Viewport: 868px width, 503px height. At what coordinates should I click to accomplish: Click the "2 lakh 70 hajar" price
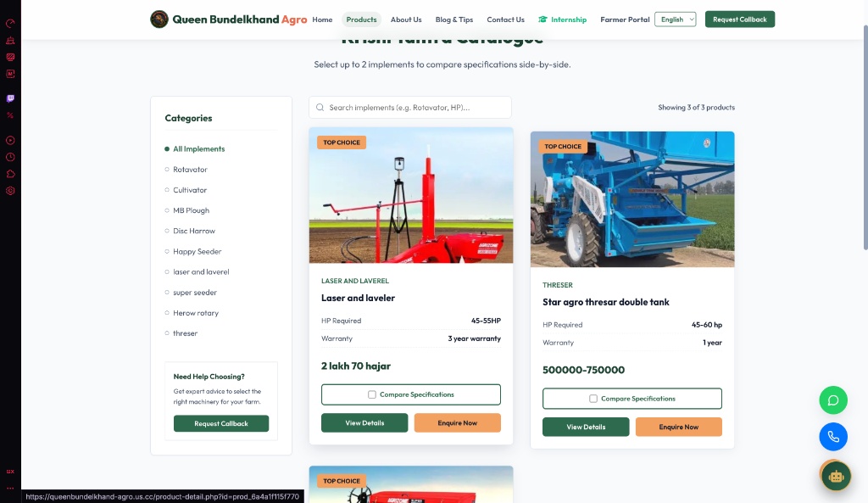click(356, 366)
